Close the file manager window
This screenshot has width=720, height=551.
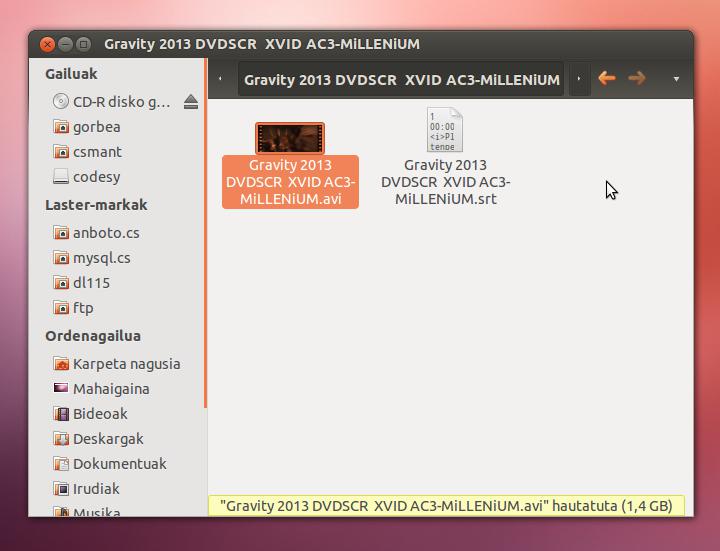(47, 44)
